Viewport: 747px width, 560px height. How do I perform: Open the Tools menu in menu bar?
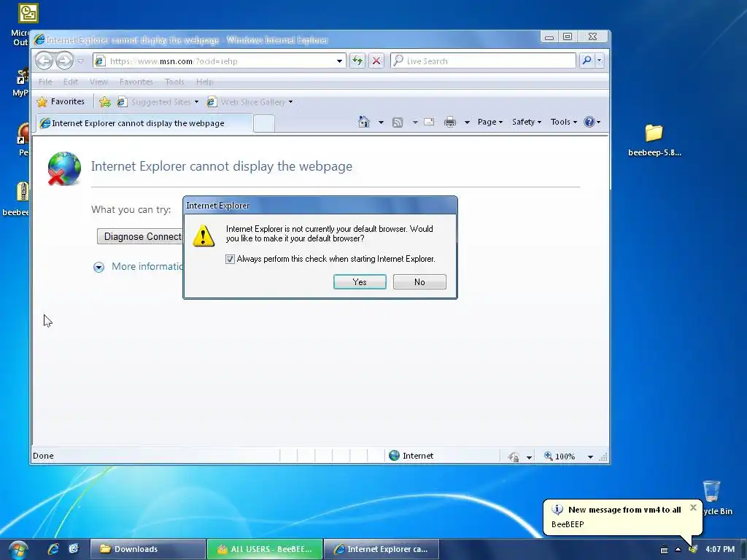pos(174,82)
